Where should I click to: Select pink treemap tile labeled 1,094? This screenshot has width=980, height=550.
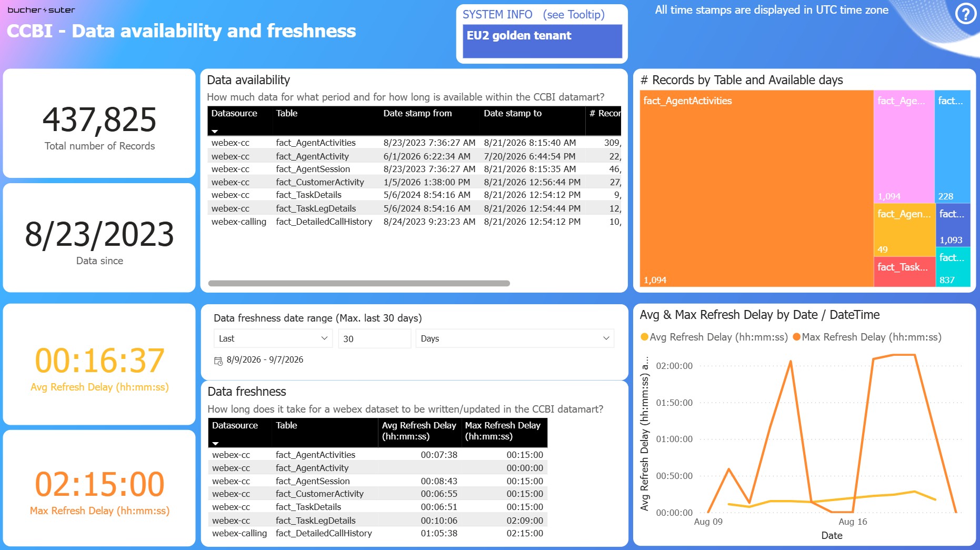(x=904, y=147)
